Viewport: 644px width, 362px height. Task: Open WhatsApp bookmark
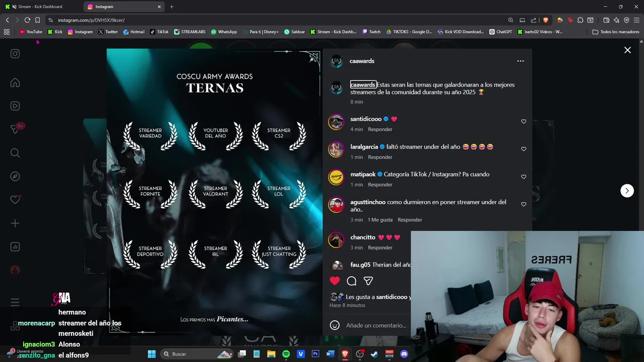coord(224,32)
